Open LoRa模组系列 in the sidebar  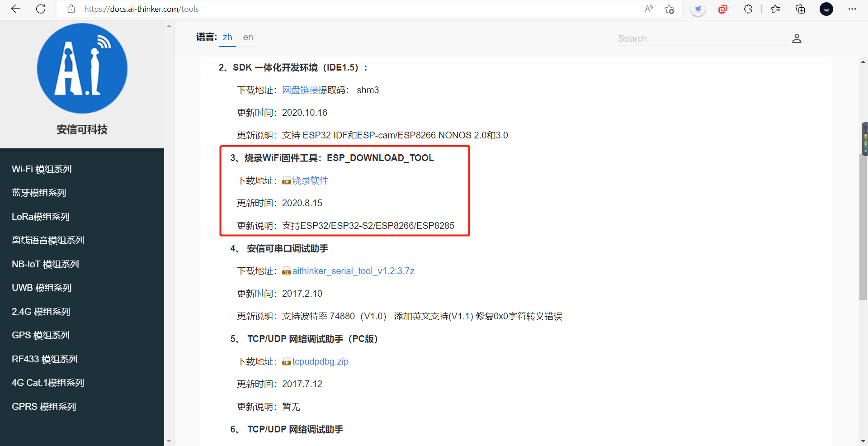41,217
